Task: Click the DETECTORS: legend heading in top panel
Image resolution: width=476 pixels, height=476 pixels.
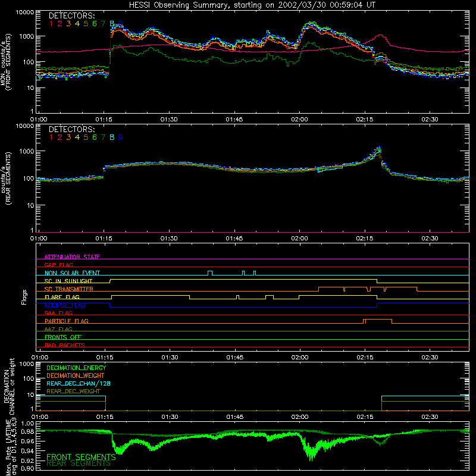Action: (71, 16)
